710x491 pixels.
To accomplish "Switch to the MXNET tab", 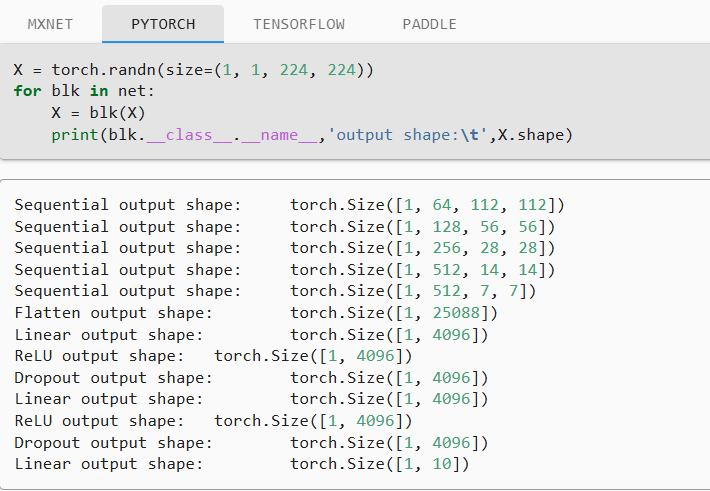I will click(50, 24).
